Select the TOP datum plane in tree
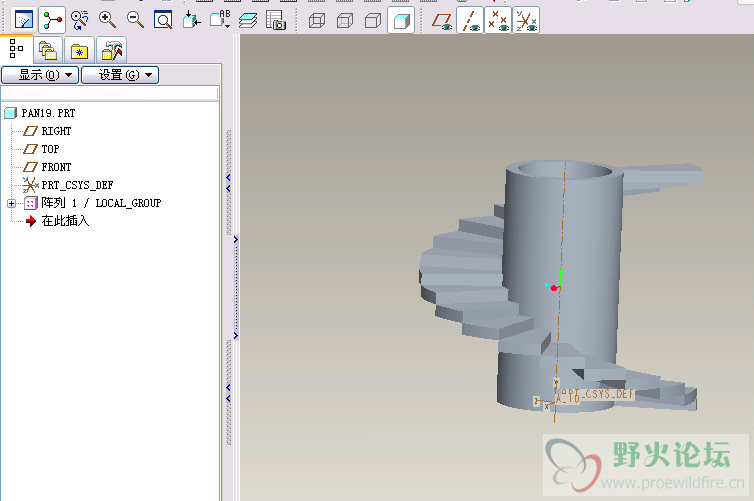The height and width of the screenshot is (501, 754). click(50, 149)
